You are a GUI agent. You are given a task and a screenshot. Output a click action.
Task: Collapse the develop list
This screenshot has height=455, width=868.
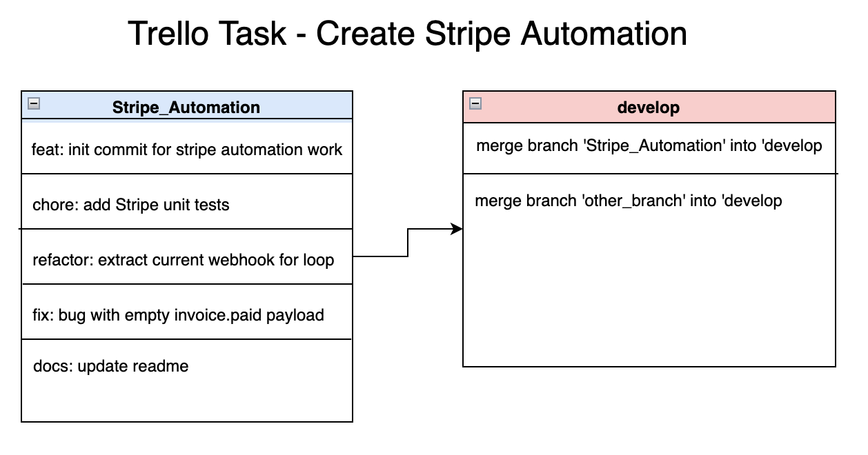tap(475, 103)
